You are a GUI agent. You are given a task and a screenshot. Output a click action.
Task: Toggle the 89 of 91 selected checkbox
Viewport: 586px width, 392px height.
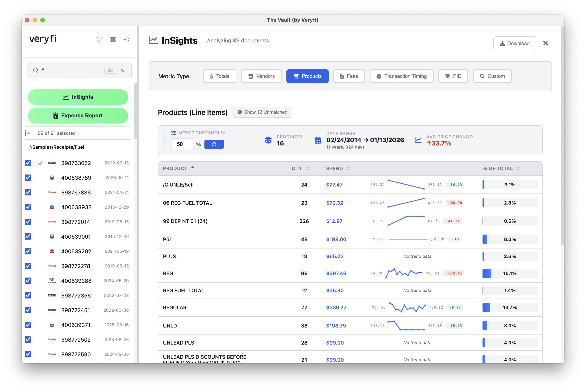28,133
